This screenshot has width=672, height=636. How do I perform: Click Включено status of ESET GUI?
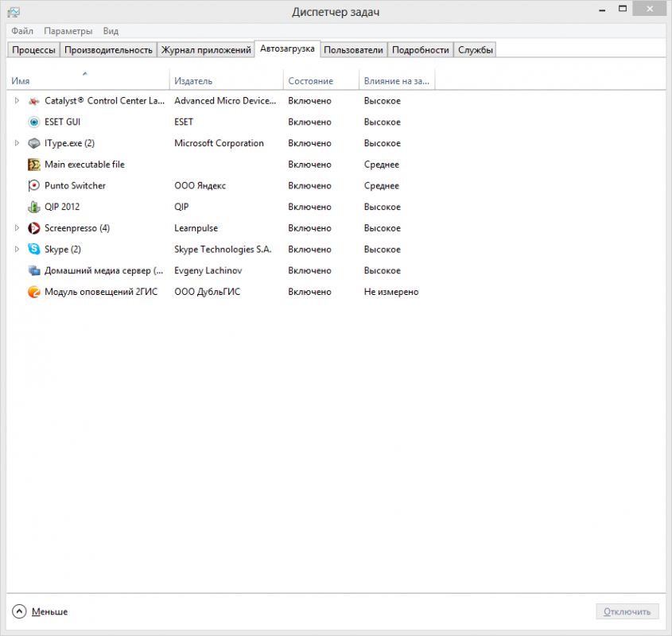coord(309,122)
